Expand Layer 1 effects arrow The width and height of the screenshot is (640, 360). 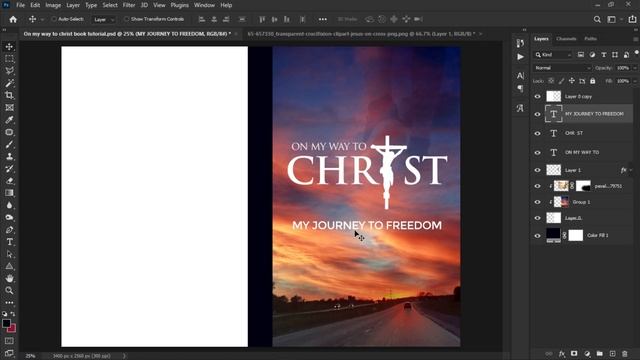(631, 170)
